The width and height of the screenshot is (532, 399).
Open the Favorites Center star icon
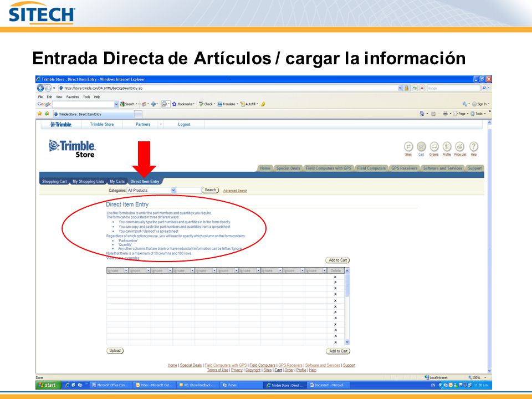(x=40, y=114)
